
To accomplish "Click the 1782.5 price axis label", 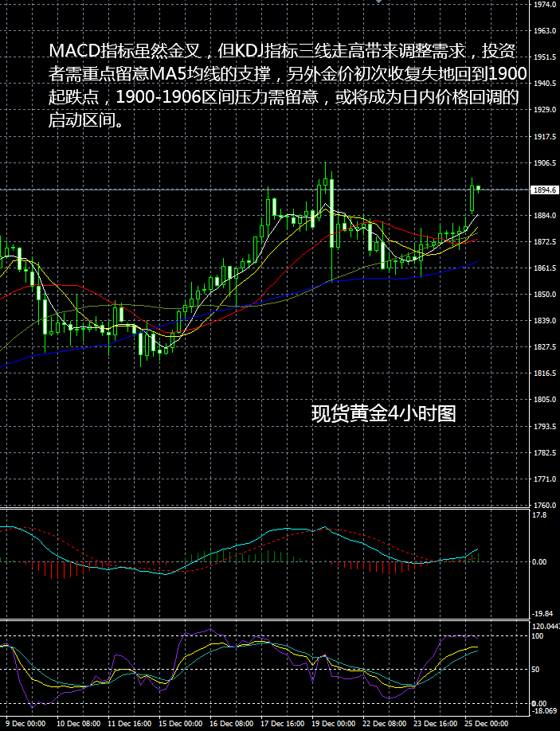I will point(544,452).
